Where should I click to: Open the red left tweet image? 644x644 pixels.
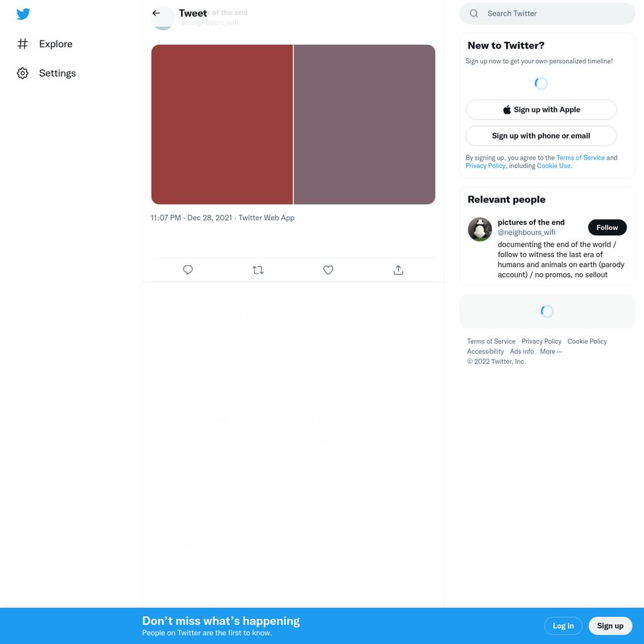point(222,124)
